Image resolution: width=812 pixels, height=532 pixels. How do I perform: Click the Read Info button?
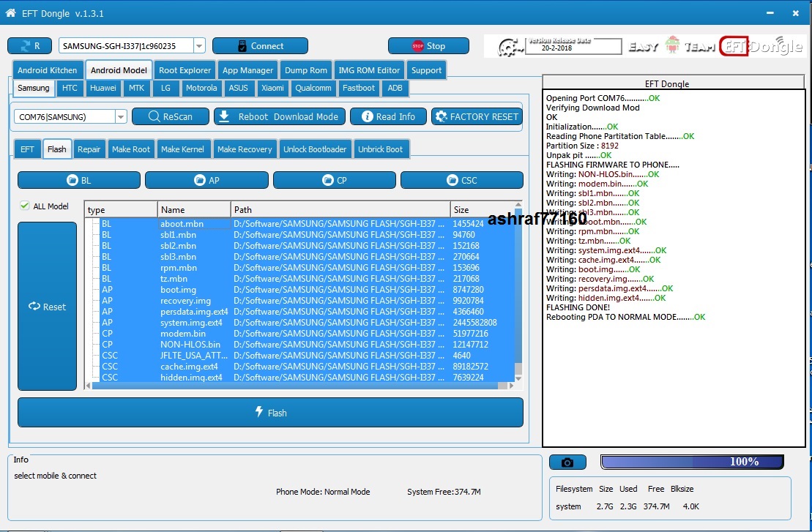pos(388,116)
